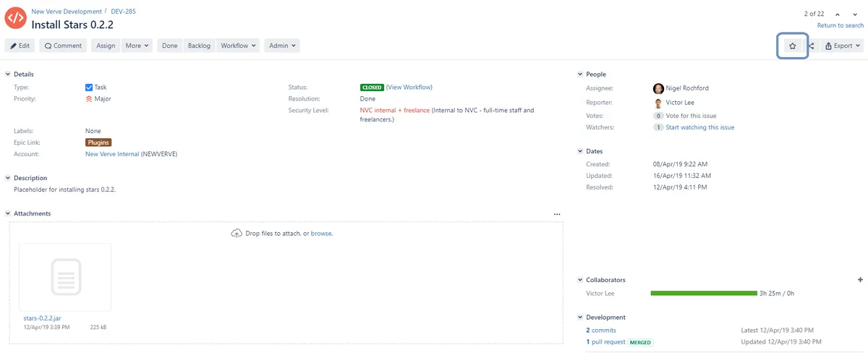Click the Major priority icon
The height and width of the screenshot is (353, 868).
click(x=89, y=99)
